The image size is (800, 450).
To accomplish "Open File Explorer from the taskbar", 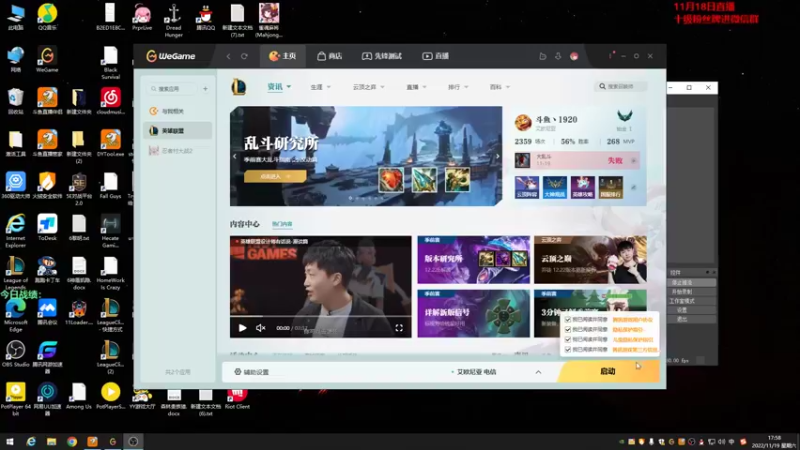I will coord(52,442).
